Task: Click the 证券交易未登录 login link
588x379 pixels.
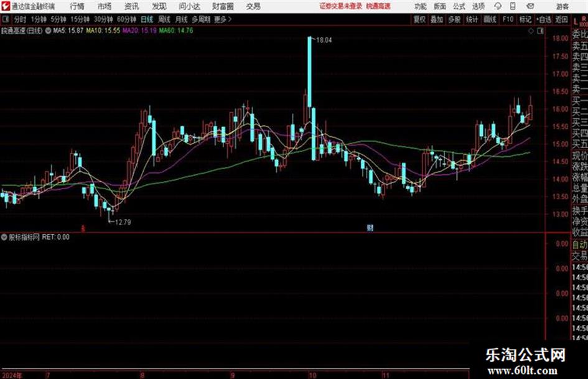Action: point(341,6)
